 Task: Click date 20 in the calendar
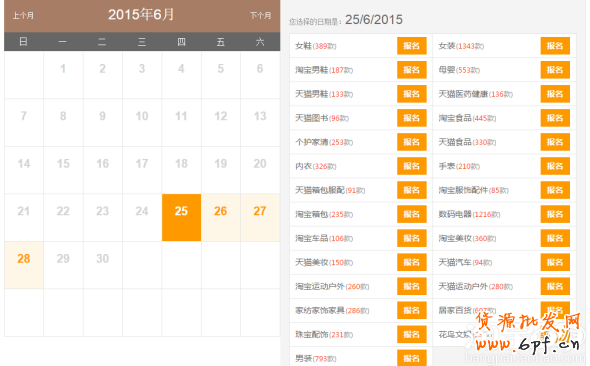point(260,170)
